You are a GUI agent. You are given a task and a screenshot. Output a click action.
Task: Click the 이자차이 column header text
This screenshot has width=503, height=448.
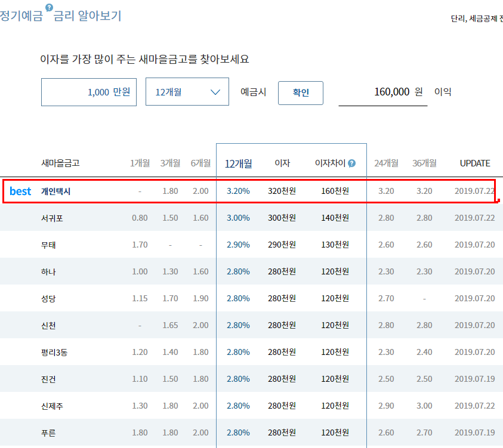[x=330, y=163]
